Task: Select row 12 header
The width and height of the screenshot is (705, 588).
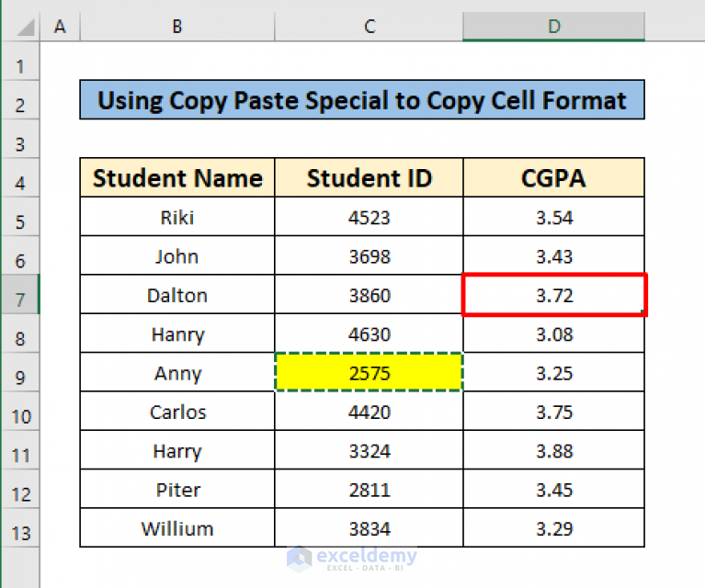Action: point(20,489)
